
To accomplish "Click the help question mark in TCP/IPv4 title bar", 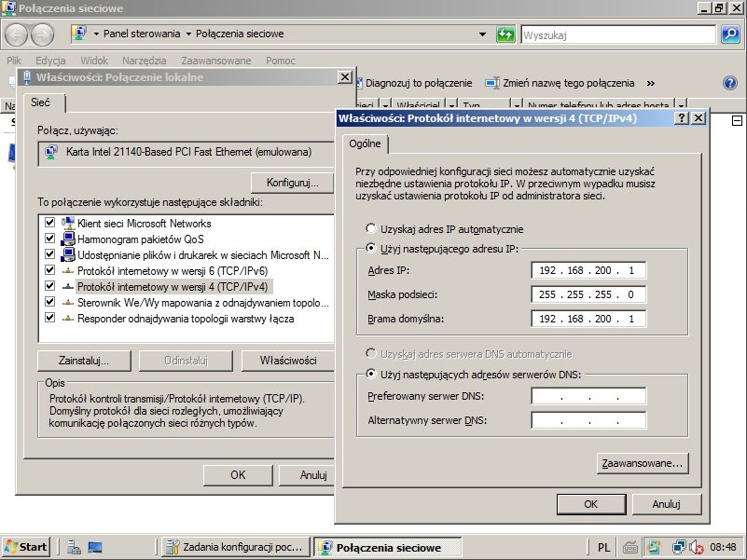I will click(x=682, y=118).
